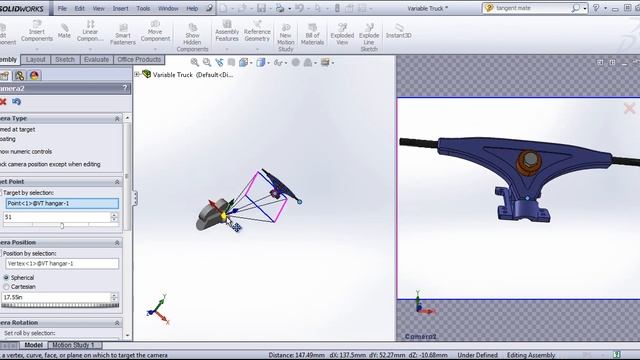
Task: Click the New document icon
Action: click(224, 8)
